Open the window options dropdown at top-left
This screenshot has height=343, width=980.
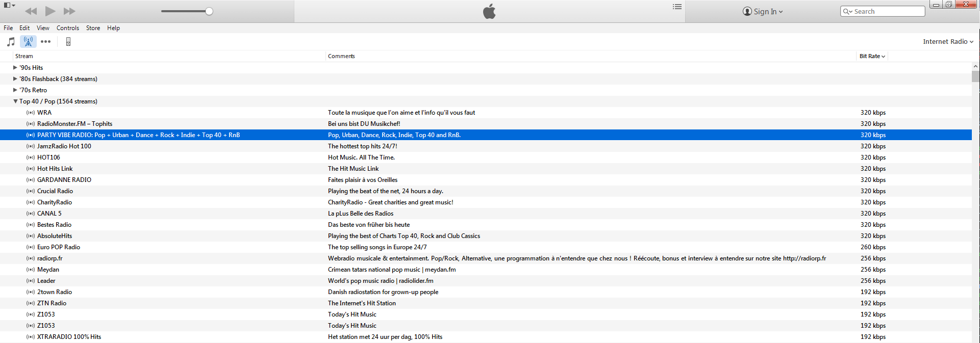click(10, 6)
